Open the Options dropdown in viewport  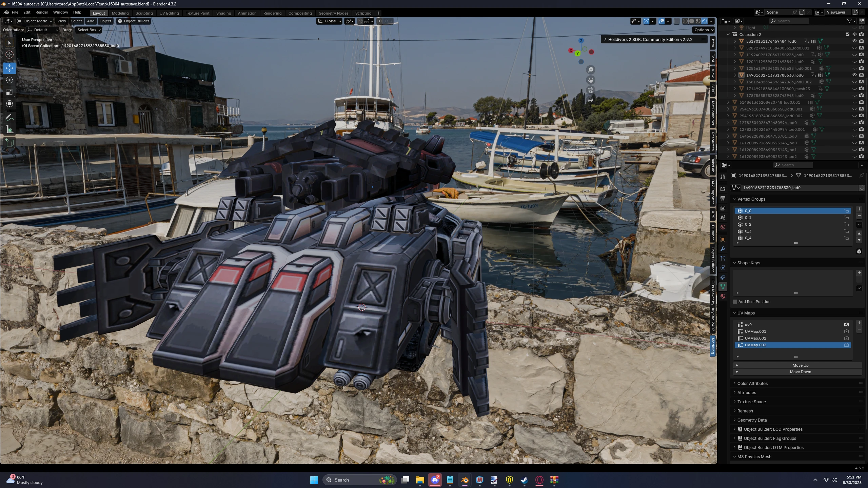click(704, 30)
